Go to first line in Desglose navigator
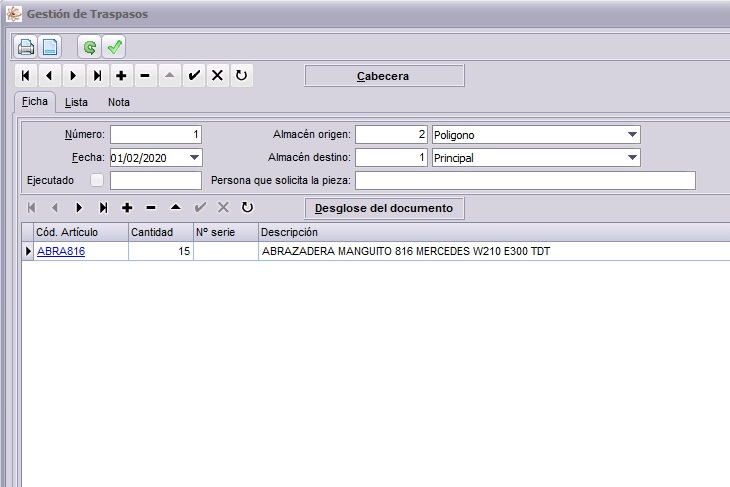The image size is (730, 487). (x=31, y=208)
